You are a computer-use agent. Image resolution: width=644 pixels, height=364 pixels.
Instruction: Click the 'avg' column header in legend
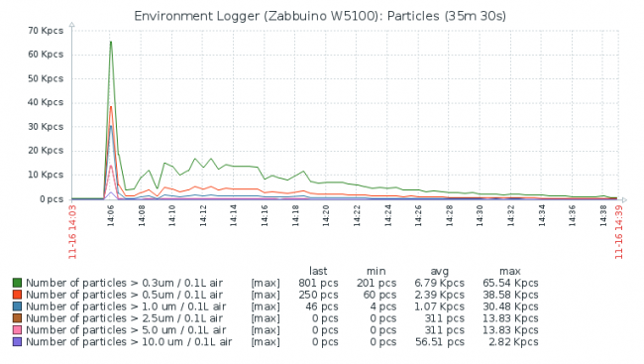(440, 272)
